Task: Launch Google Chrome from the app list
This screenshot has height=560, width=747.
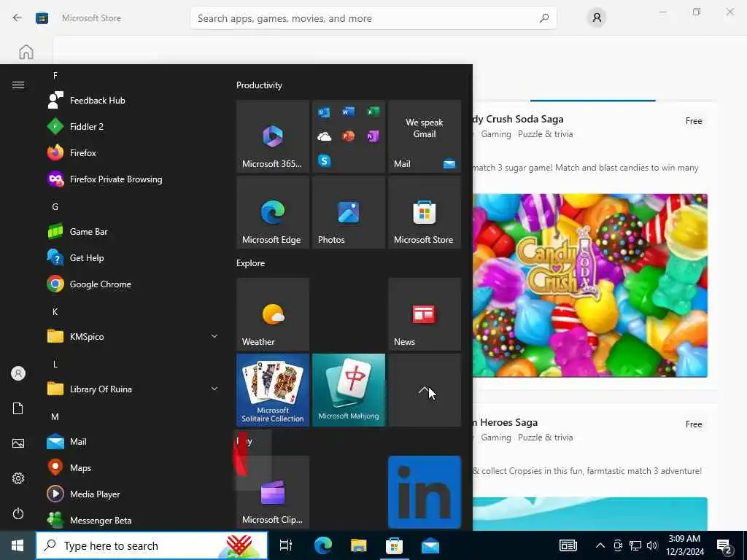Action: [133, 284]
